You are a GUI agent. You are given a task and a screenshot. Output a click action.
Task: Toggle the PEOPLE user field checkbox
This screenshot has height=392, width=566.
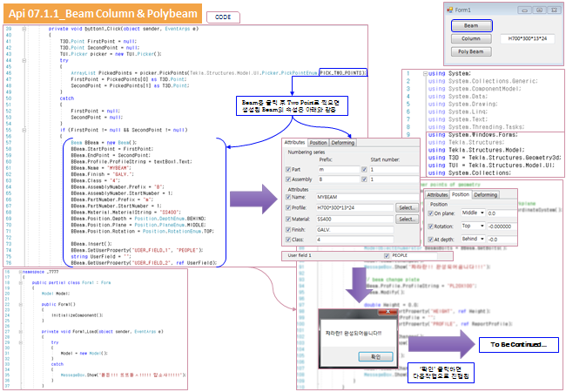coord(387,256)
